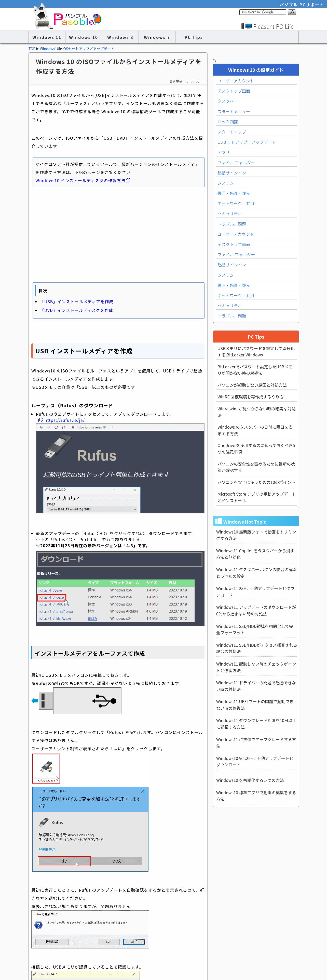The width and height of the screenshot is (327, 980).
Task: Open Windows11 タスクバー ボタンの結合の解除 topic
Action: pos(256,573)
